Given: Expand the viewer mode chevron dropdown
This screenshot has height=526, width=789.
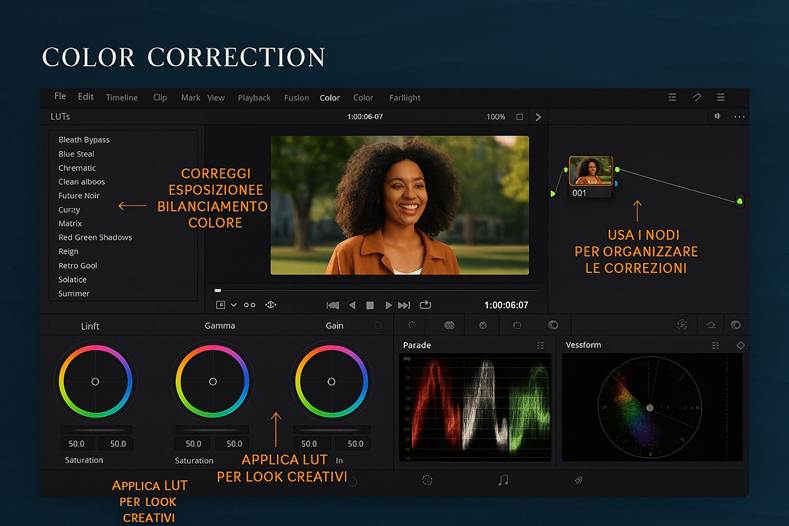Looking at the screenshot, I should 234,305.
